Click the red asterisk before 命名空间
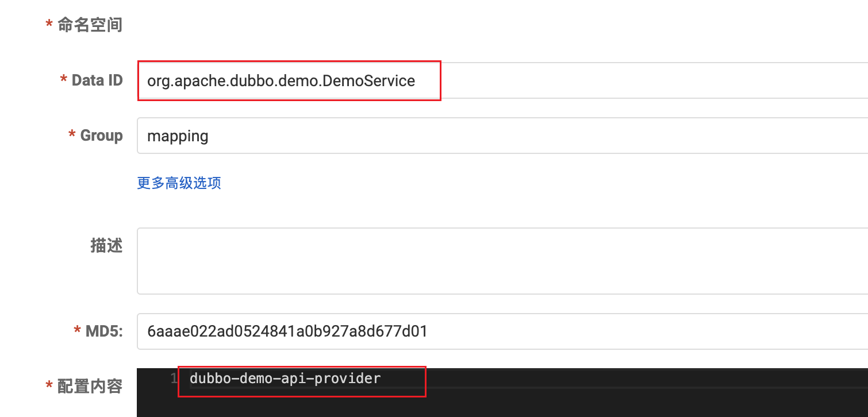This screenshot has width=868, height=417. click(49, 24)
